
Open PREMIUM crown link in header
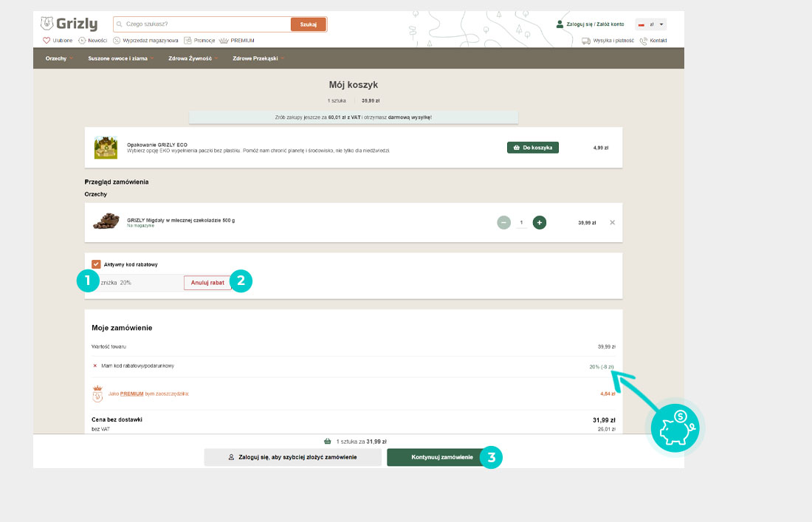pos(237,41)
